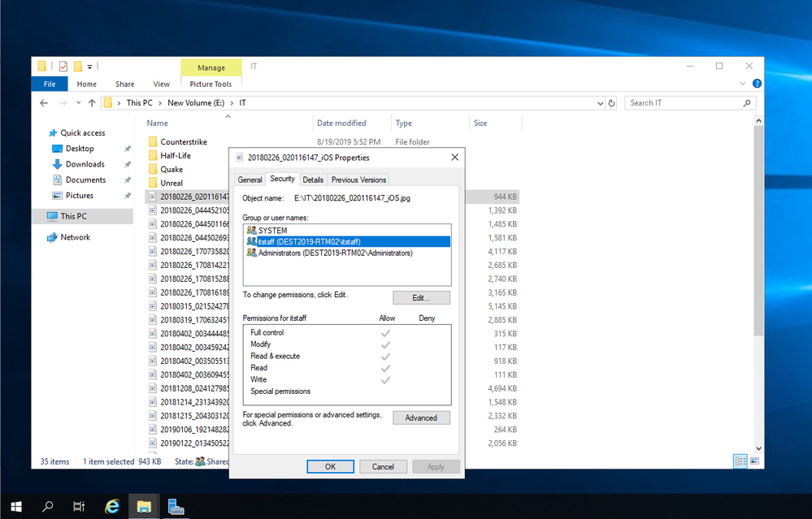The image size is (812, 519).
Task: Open the Windows Start menu
Action: (x=16, y=506)
